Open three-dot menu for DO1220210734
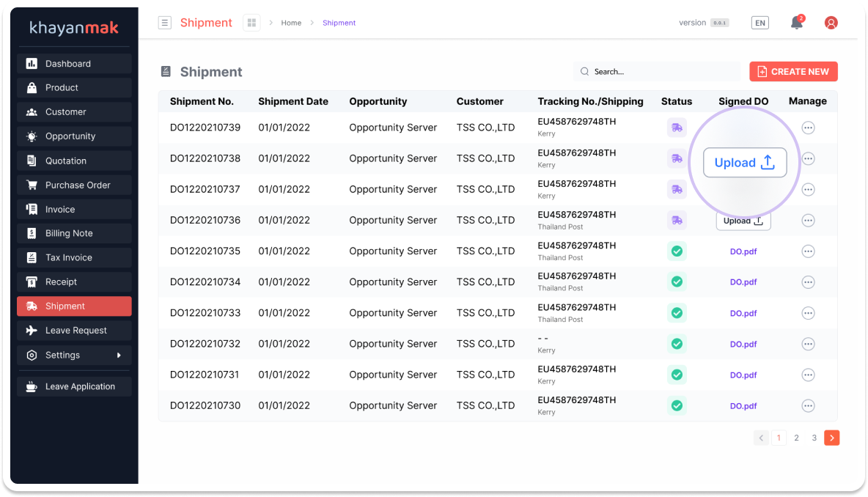Viewport: 868px width, 497px height. [808, 282]
